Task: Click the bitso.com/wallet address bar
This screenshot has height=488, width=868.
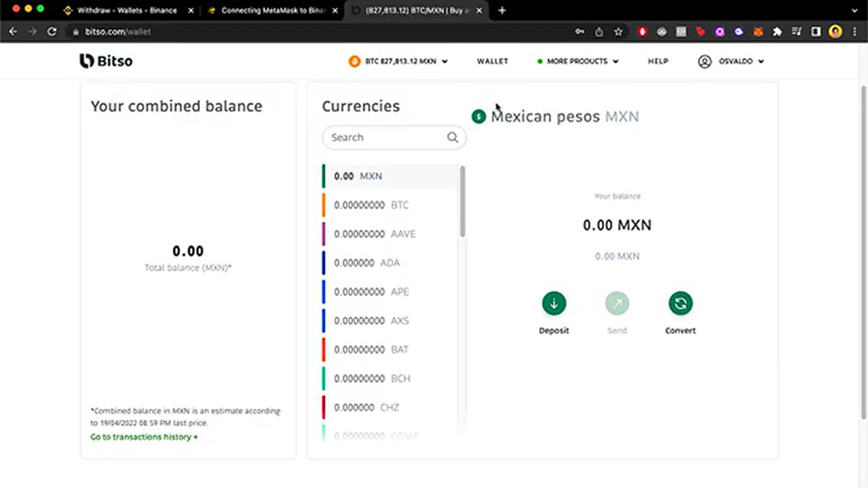Action: coord(316,32)
